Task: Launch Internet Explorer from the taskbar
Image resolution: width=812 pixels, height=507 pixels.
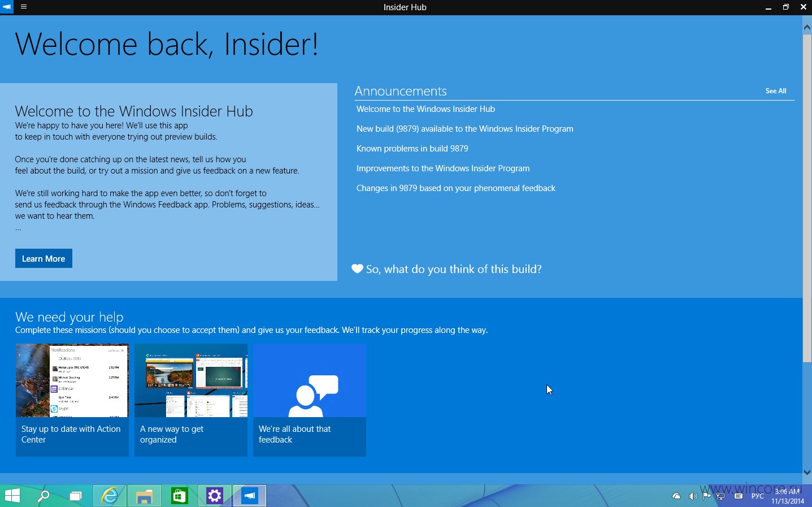Action: [x=110, y=496]
